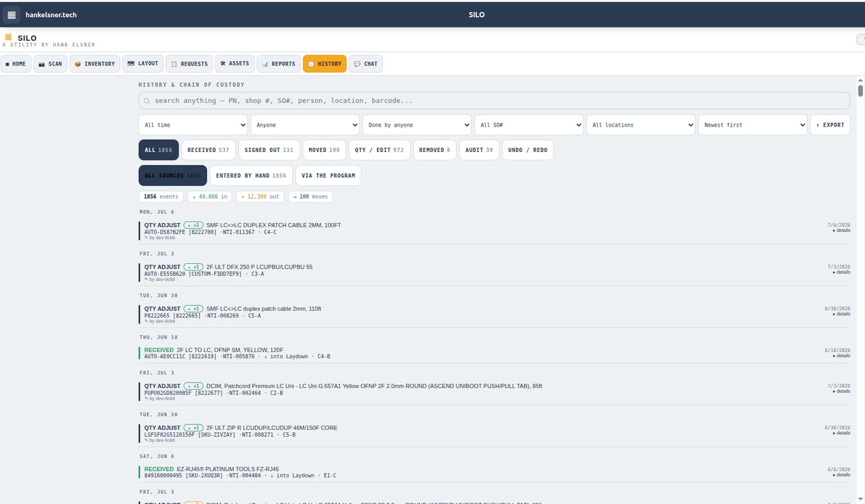
Task: Open the Done by anyone dropdown
Action: point(417,125)
